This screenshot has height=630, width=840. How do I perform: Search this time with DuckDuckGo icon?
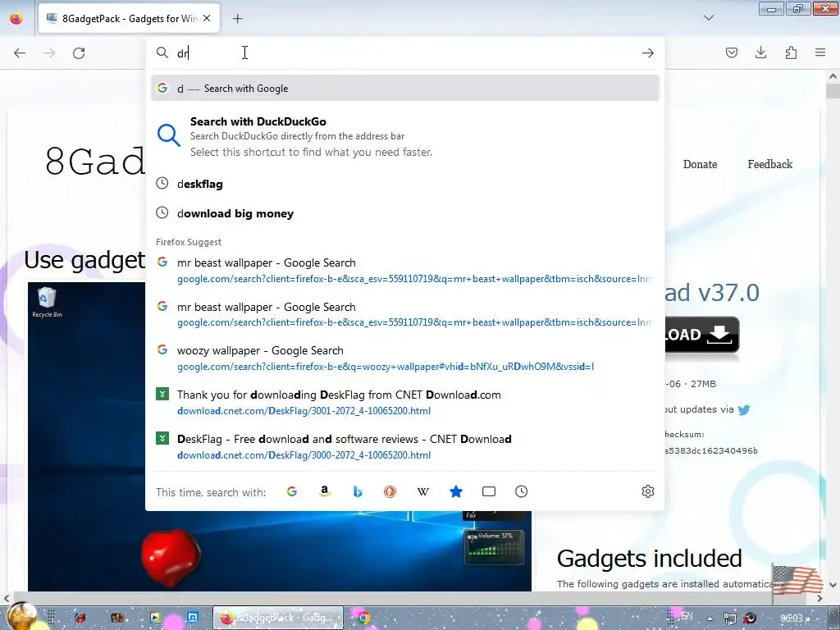[x=390, y=491]
